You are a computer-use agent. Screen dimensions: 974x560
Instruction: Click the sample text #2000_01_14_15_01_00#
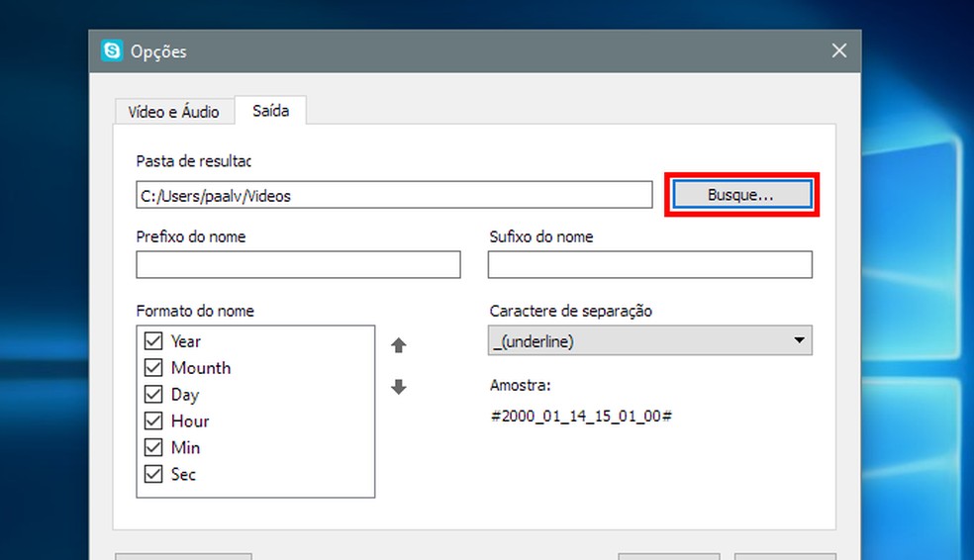(581, 416)
